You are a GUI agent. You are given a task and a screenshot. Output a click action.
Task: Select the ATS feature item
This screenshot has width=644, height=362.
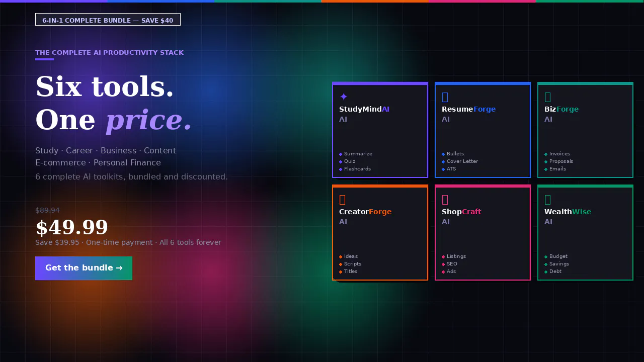pos(449,169)
